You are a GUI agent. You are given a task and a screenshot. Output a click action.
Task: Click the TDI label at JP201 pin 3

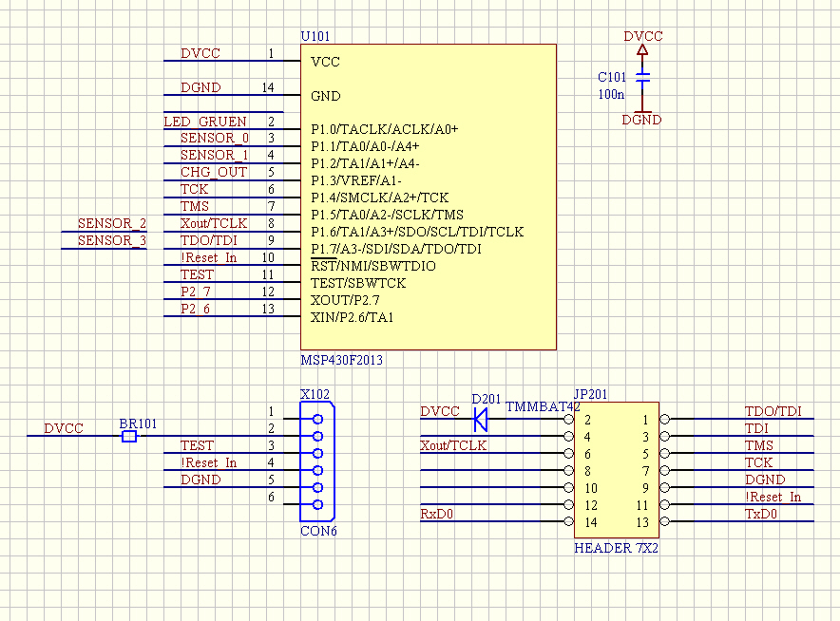click(756, 428)
